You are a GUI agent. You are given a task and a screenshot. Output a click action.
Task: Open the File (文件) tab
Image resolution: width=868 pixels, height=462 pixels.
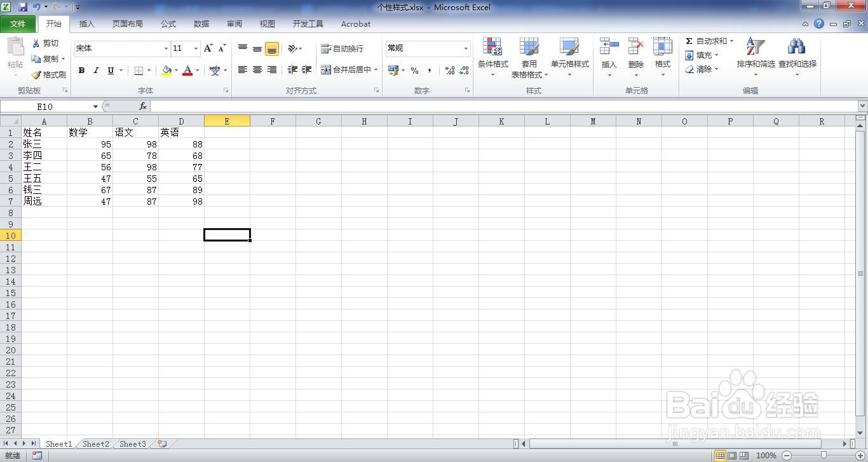pyautogui.click(x=18, y=24)
